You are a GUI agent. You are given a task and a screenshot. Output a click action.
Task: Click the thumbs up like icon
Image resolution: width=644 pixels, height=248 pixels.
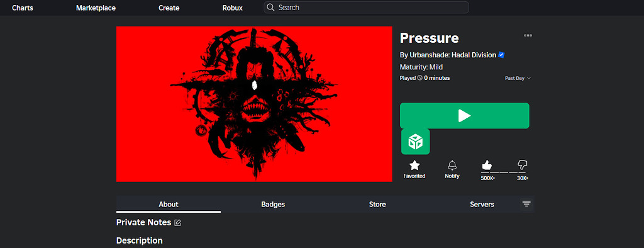[487, 166]
